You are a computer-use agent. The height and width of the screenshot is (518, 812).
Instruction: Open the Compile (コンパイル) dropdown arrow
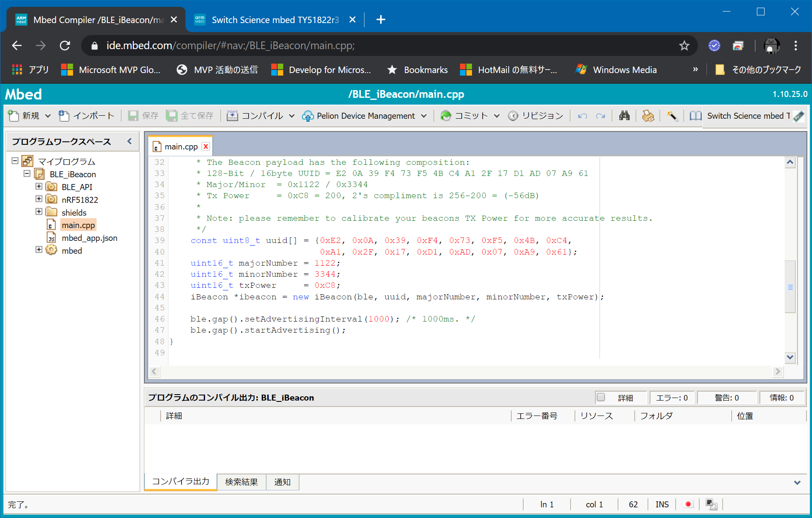point(292,116)
